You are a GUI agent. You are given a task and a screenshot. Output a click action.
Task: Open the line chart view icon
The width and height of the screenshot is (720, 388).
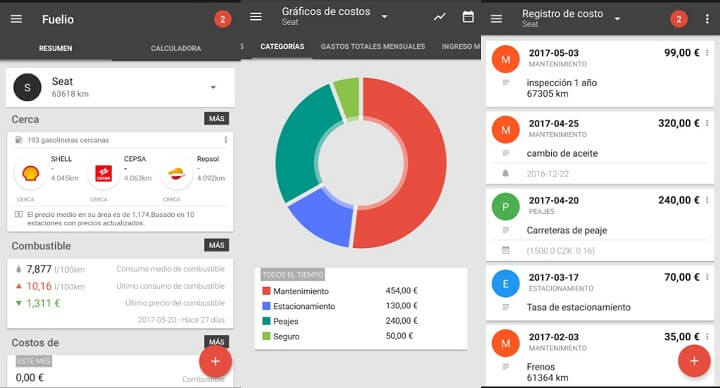(440, 17)
